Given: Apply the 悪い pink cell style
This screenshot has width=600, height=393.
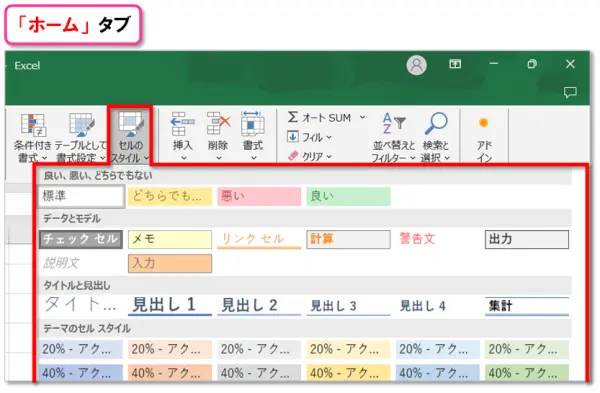Looking at the screenshot, I should coord(259,196).
